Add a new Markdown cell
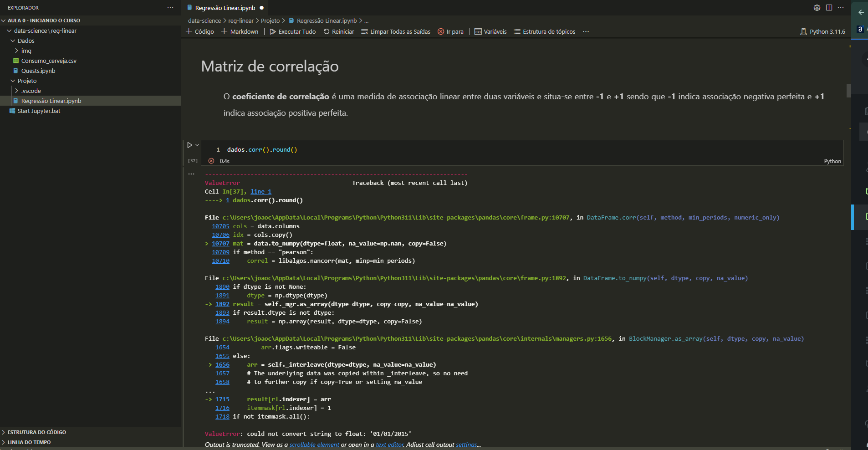This screenshot has width=868, height=450. (240, 31)
